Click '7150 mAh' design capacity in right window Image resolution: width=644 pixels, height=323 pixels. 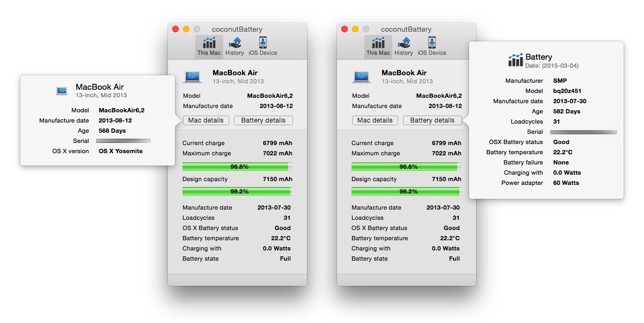pyautogui.click(x=447, y=179)
